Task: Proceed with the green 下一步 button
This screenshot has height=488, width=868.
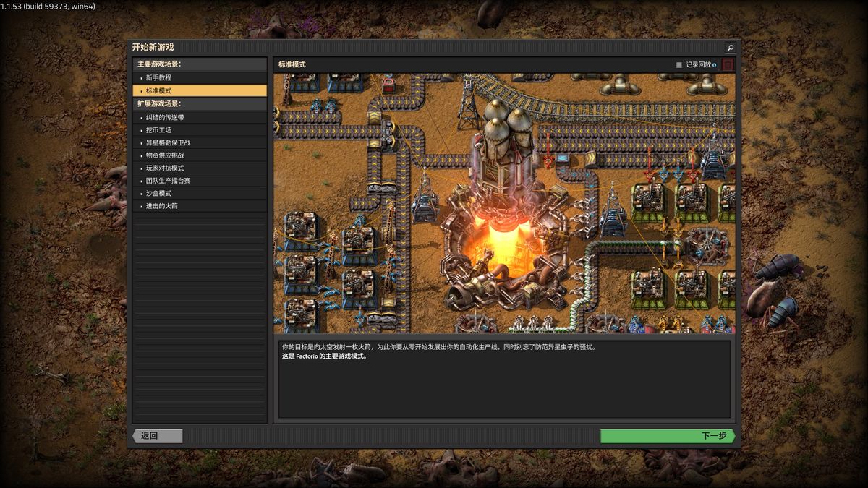Action: tap(667, 436)
